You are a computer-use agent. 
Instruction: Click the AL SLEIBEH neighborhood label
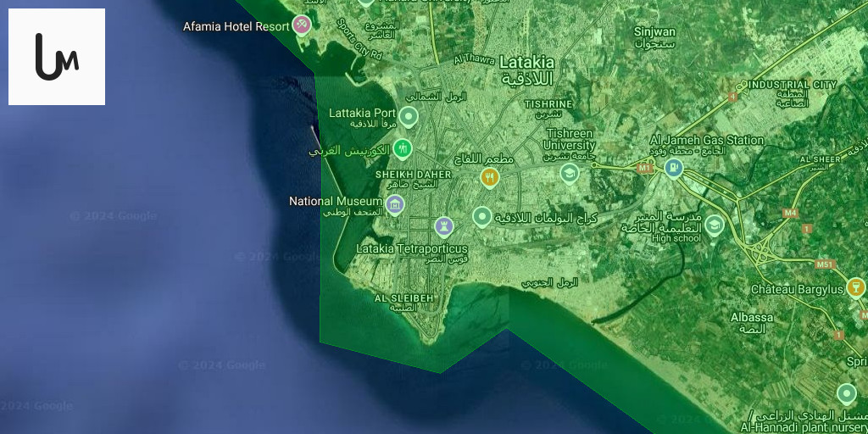point(403,298)
